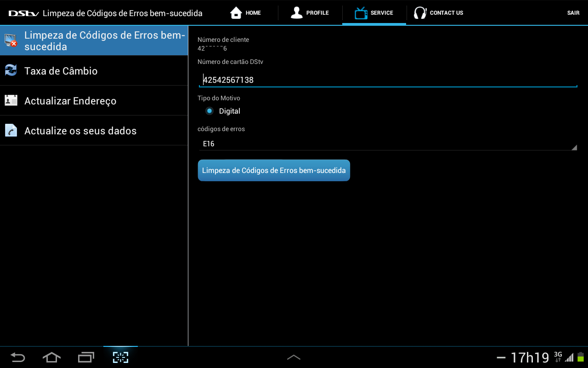The image size is (588, 368).
Task: Select Taxa de Câmbio menu entry
Action: 94,71
